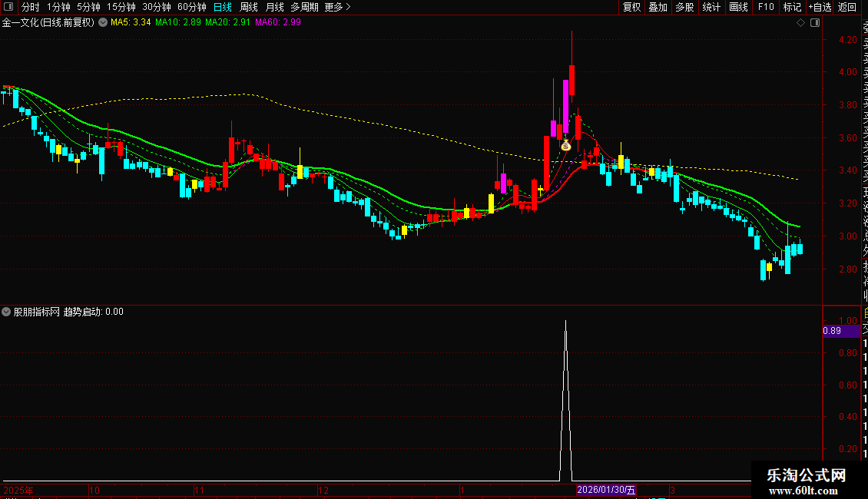
Task: Expand the main chart indicator dropdown arrow
Action: pos(103,22)
